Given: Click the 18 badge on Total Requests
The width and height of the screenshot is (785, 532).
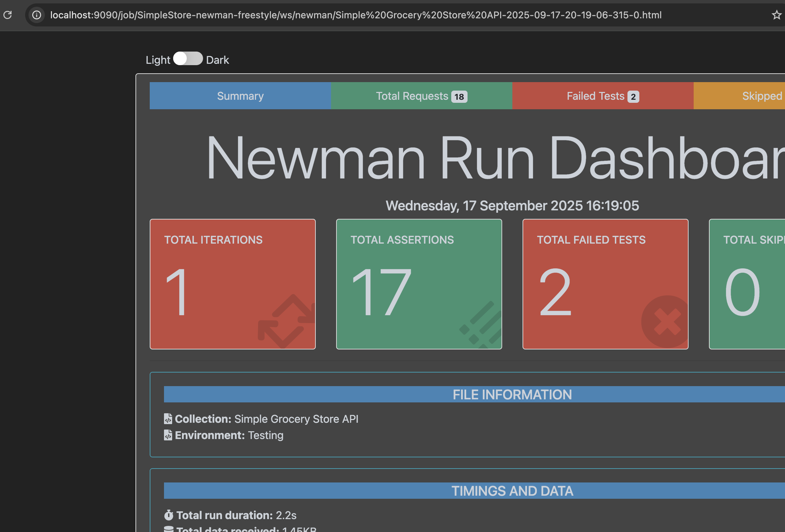Looking at the screenshot, I should (x=459, y=97).
